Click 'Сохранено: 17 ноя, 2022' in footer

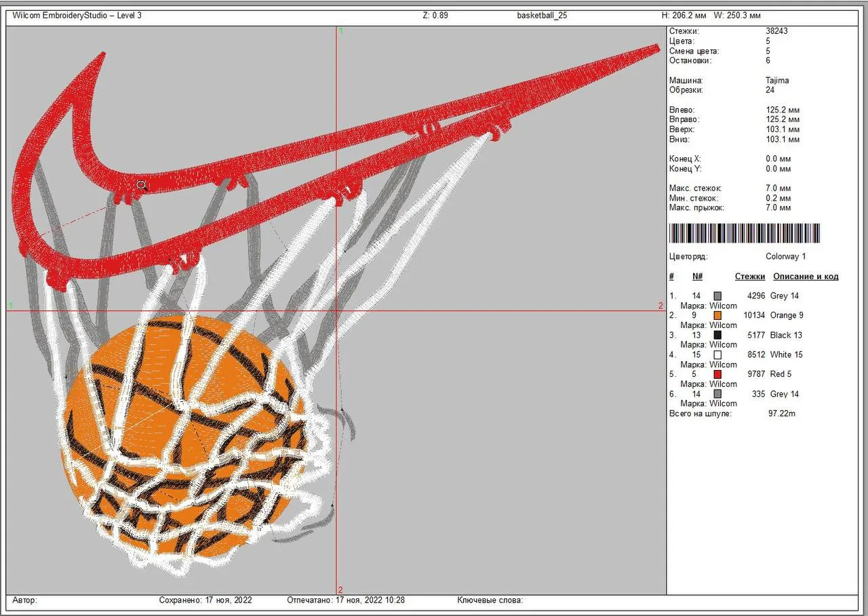coord(205,600)
